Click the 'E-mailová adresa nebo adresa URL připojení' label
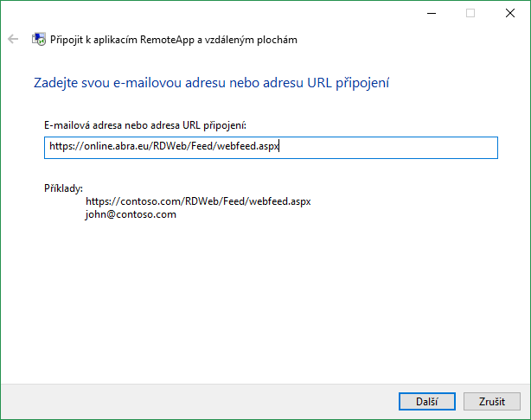 (145, 125)
